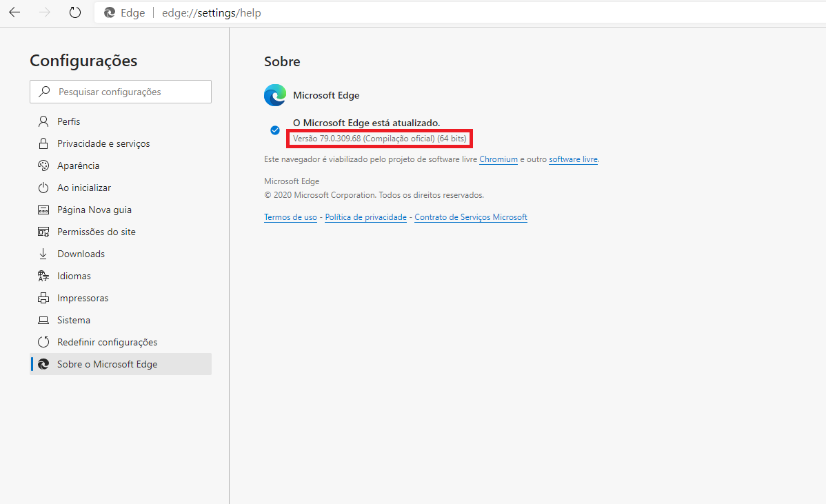
Task: Open Ao inicializar settings
Action: tap(121, 188)
